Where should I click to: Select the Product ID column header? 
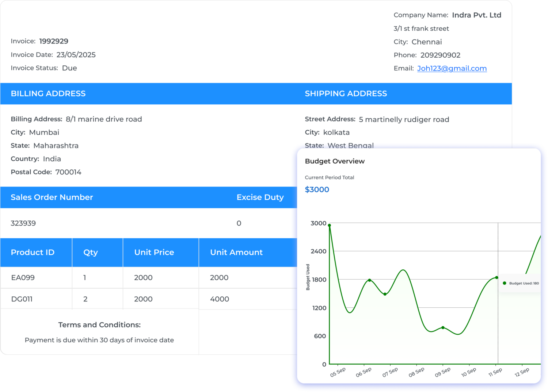pos(33,252)
